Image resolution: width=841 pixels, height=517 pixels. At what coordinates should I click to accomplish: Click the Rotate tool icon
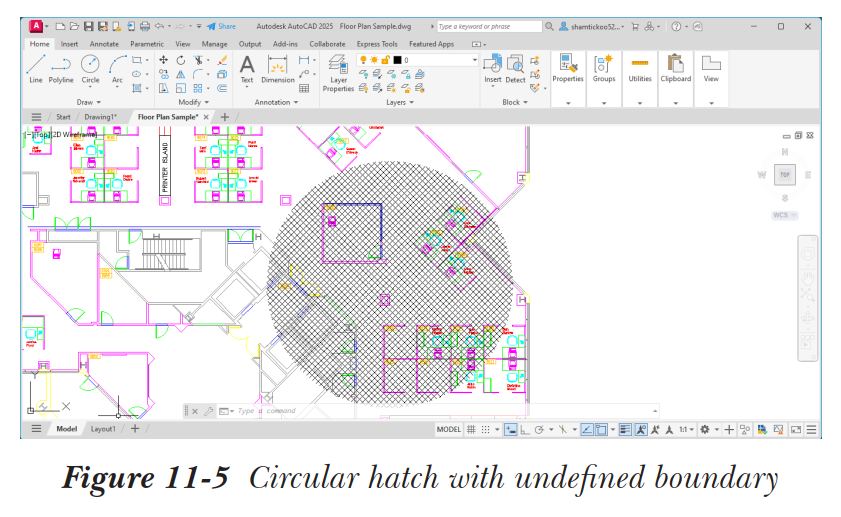click(x=181, y=60)
